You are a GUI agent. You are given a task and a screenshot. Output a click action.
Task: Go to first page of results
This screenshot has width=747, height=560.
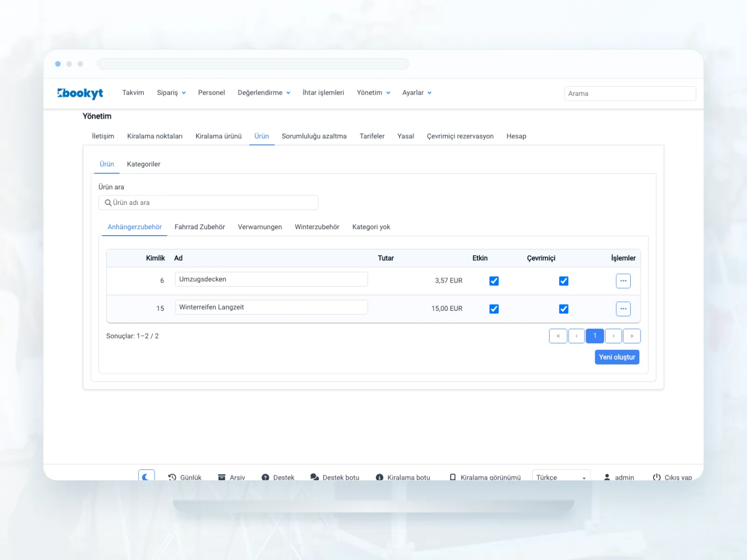click(x=558, y=336)
